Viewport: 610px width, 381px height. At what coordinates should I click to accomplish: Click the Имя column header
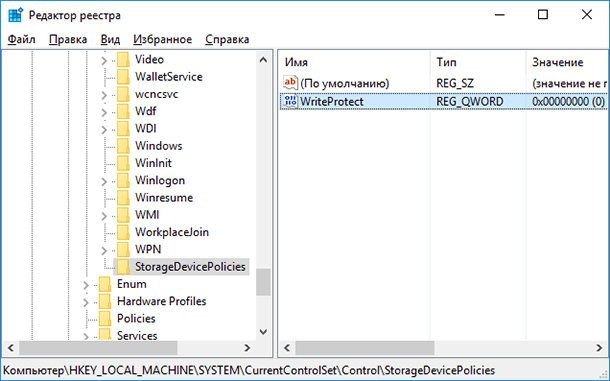tap(354, 62)
